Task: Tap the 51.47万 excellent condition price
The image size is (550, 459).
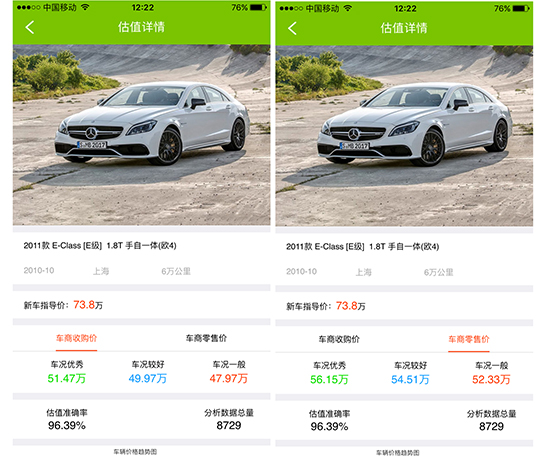Action: (x=67, y=379)
